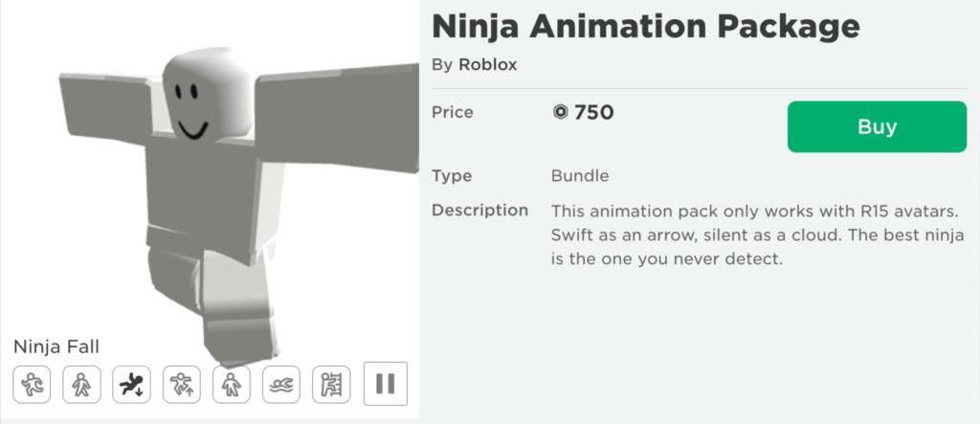
Task: Select the climb ladder animation icon
Action: (331, 384)
